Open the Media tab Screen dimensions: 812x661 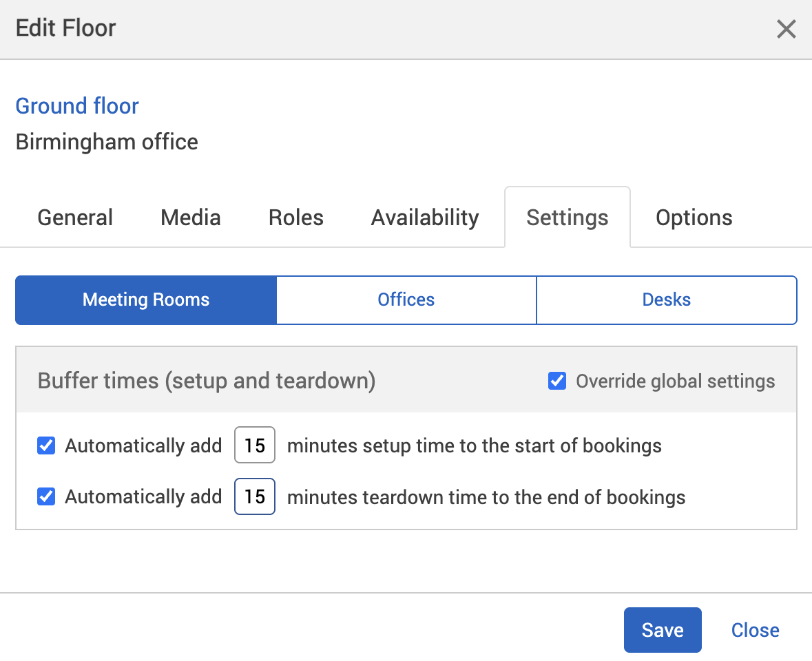(x=190, y=217)
